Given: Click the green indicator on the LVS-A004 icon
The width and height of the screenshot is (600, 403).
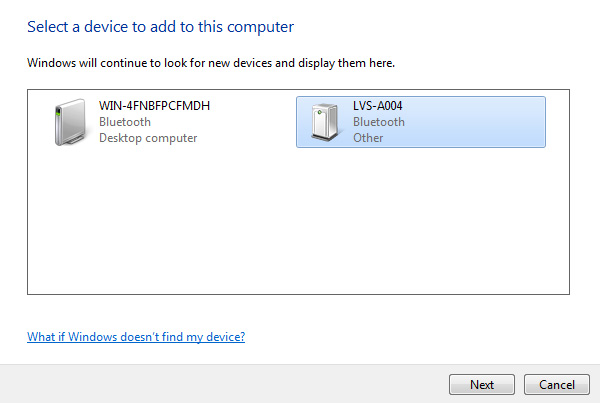Looking at the screenshot, I should (320, 112).
